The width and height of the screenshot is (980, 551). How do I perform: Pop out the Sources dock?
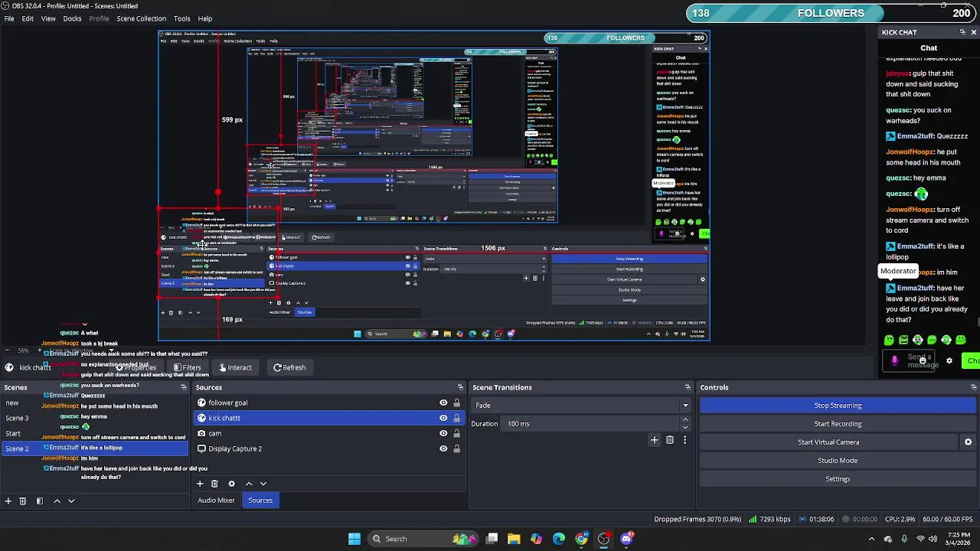click(460, 387)
